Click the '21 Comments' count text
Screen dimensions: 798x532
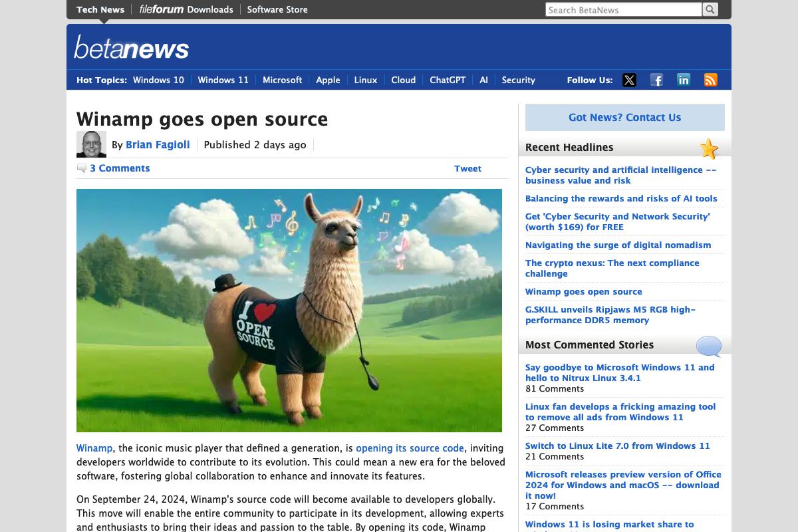(555, 456)
